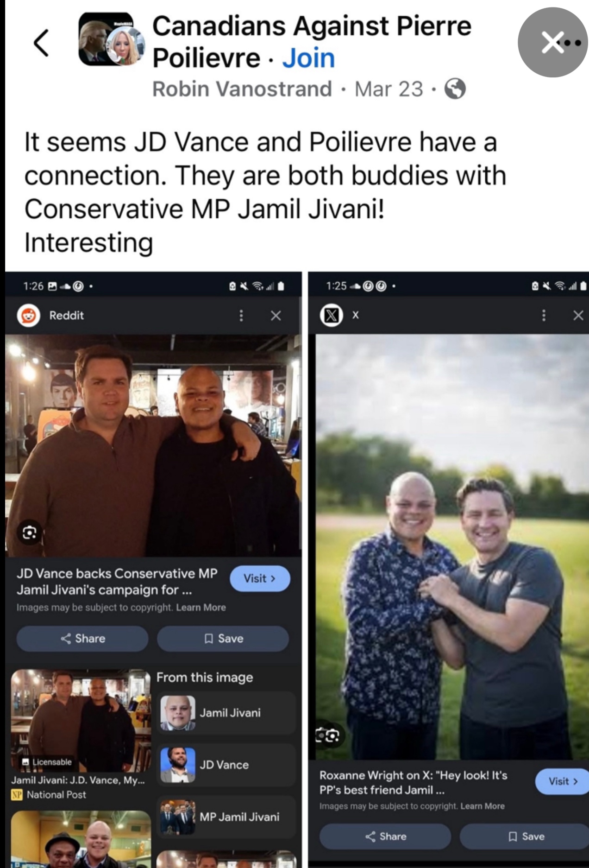
Task: Save the Reddit image
Action: [223, 639]
